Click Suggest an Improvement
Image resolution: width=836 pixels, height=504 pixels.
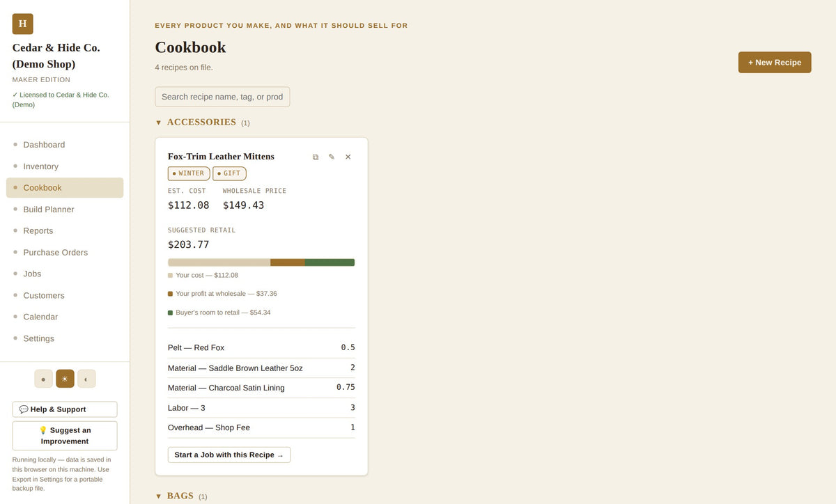coord(65,436)
